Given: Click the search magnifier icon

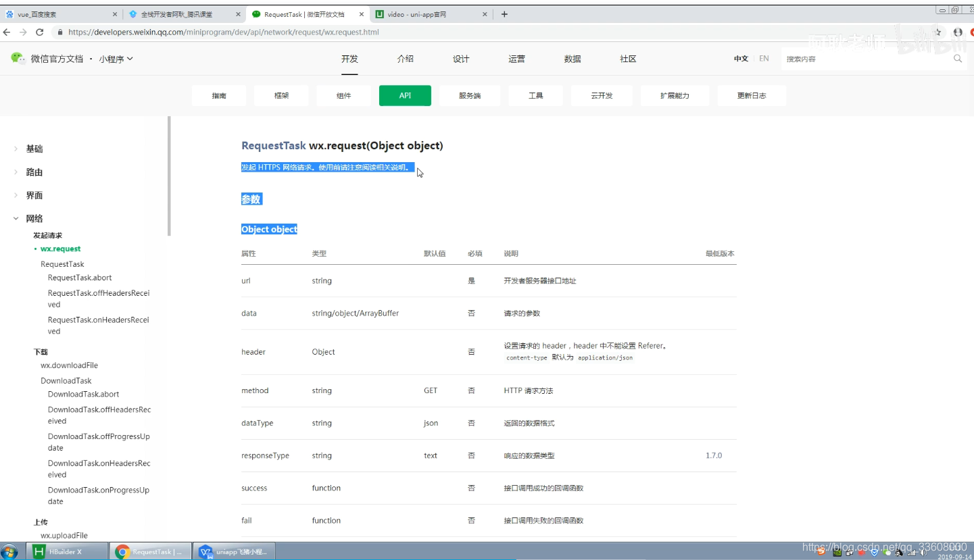Looking at the screenshot, I should click(958, 59).
